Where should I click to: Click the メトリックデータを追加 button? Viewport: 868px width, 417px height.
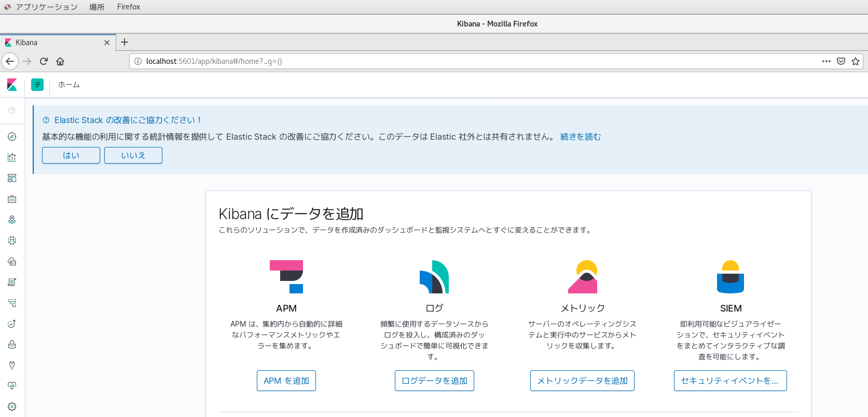(x=582, y=381)
